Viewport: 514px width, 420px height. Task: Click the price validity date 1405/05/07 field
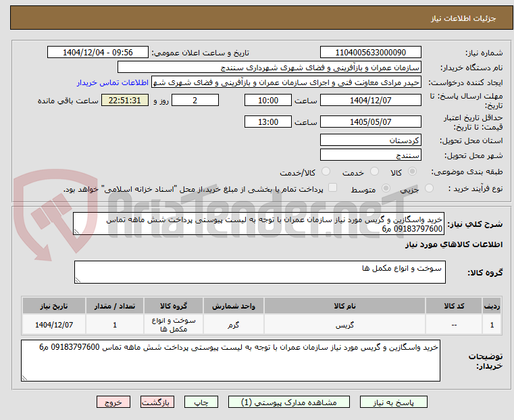pos(370,122)
